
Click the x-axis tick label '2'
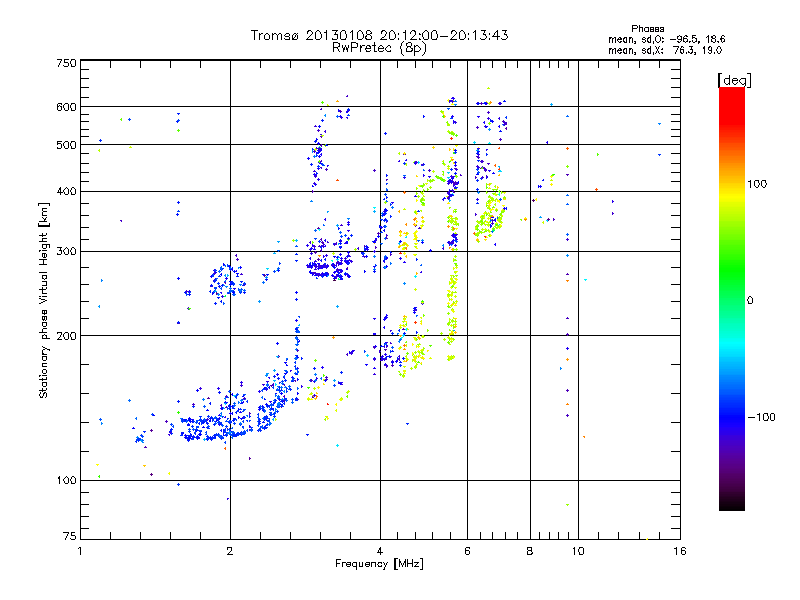pyautogui.click(x=230, y=551)
